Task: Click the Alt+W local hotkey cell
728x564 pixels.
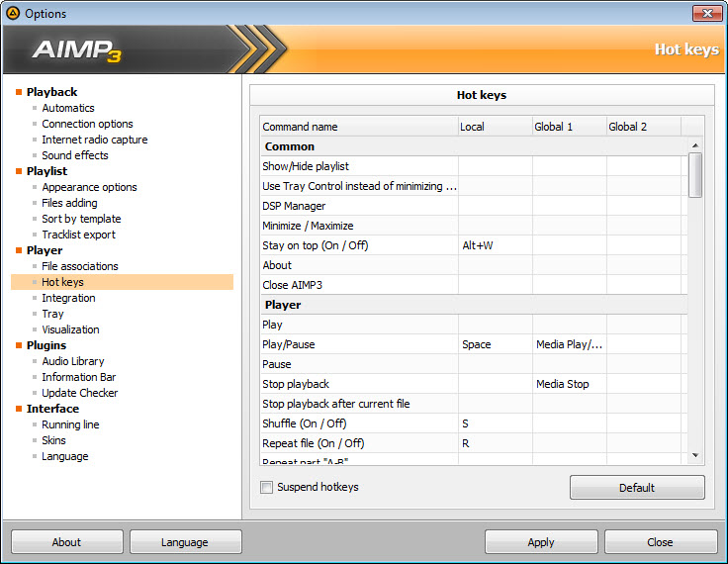Action: tap(495, 245)
